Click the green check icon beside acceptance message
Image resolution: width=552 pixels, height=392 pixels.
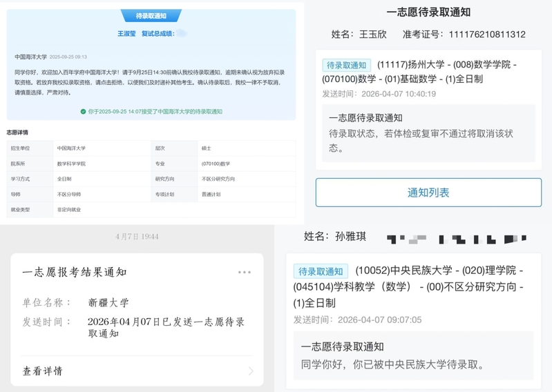(x=83, y=111)
